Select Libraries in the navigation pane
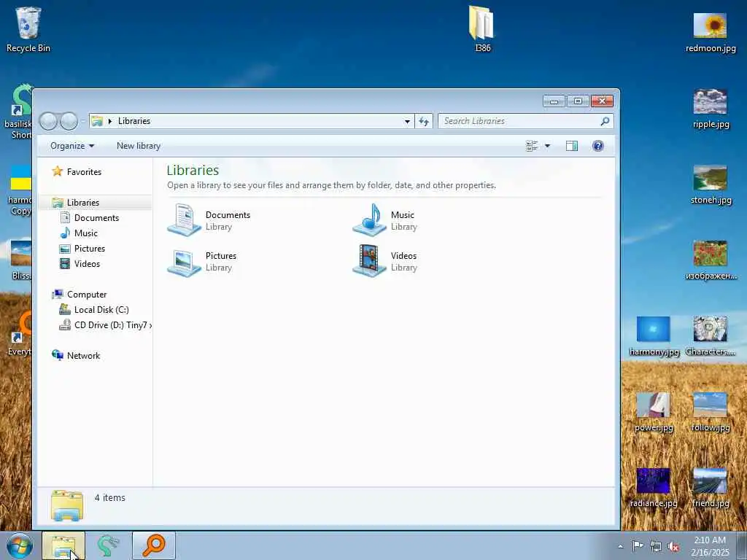747x560 pixels. tap(76, 203)
